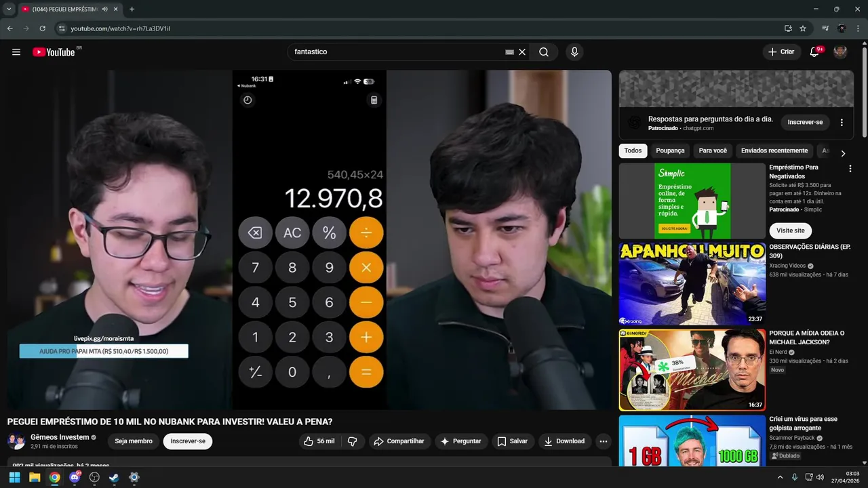
Task: Click the Perguntar button
Action: tap(460, 441)
